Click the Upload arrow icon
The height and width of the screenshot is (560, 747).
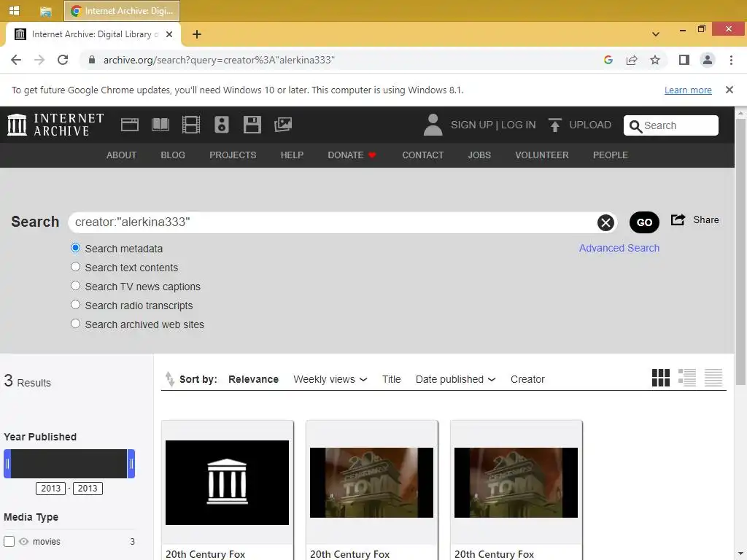click(554, 125)
